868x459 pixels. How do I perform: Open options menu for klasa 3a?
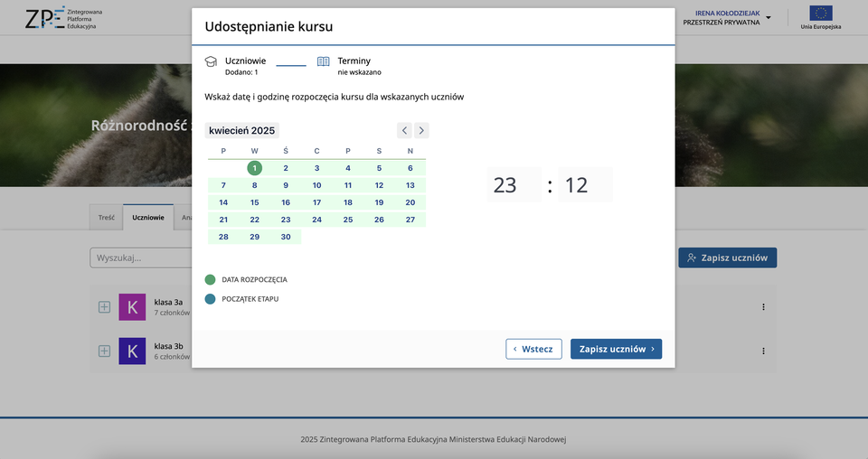[x=763, y=307]
